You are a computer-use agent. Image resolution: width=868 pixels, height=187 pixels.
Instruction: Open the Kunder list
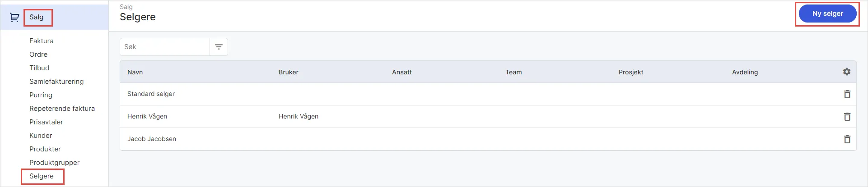click(x=41, y=136)
